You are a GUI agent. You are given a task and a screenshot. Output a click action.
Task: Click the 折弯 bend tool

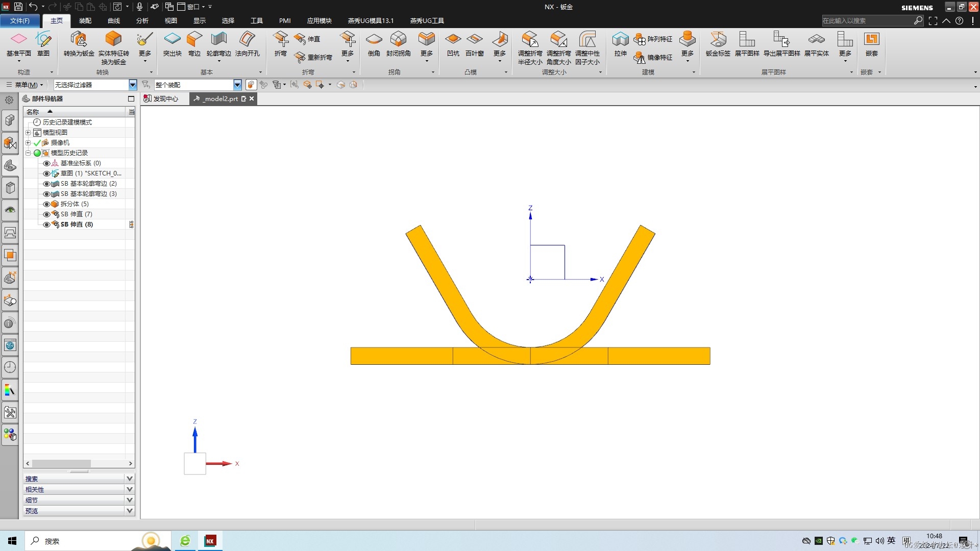click(281, 44)
